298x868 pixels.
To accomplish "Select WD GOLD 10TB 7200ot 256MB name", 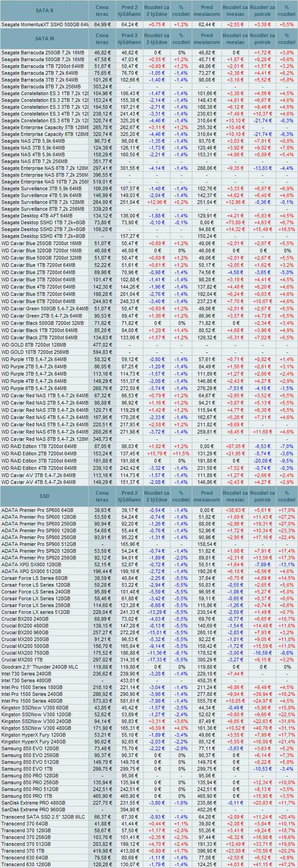I will (x=35, y=352).
